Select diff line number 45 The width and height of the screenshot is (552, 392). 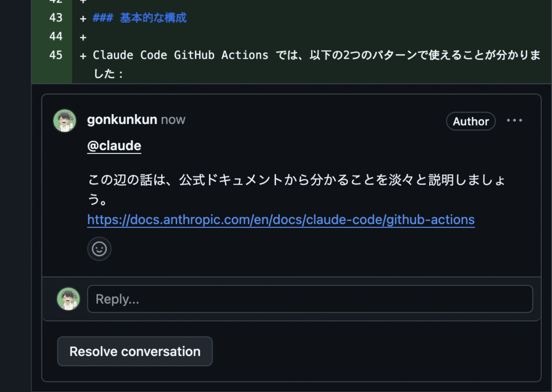[x=56, y=55]
